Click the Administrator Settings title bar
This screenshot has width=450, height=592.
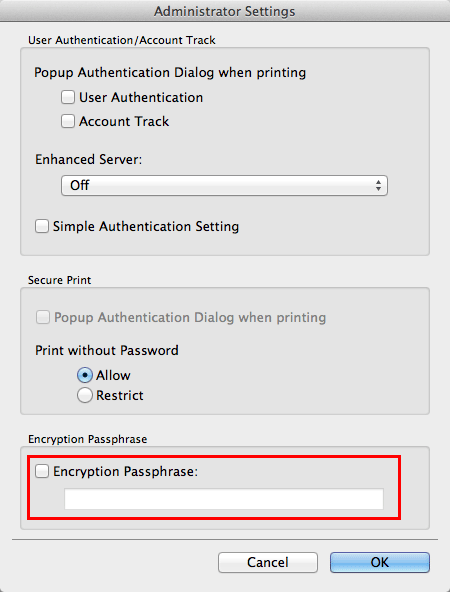point(225,11)
